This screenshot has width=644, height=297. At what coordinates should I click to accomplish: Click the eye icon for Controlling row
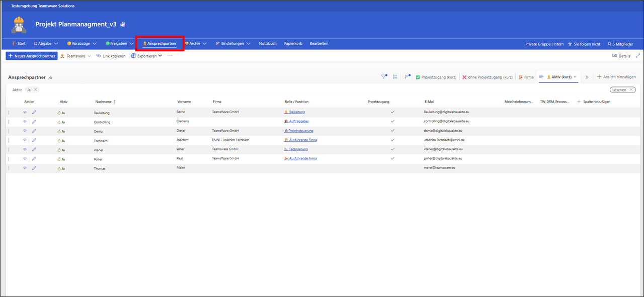pos(25,122)
